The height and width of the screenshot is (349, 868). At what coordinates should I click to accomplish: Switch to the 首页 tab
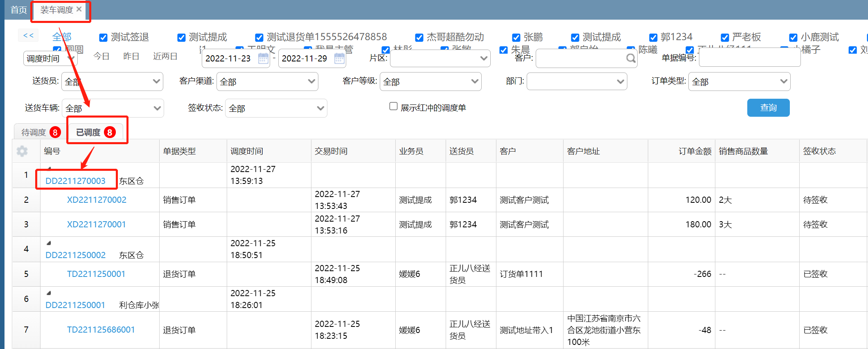[18, 10]
